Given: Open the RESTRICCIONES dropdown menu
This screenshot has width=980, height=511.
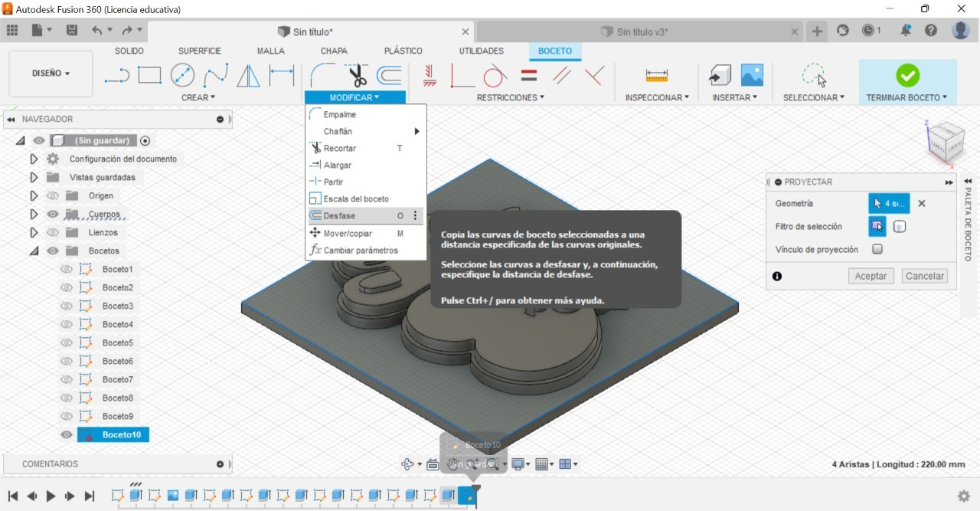Looking at the screenshot, I should tap(511, 97).
